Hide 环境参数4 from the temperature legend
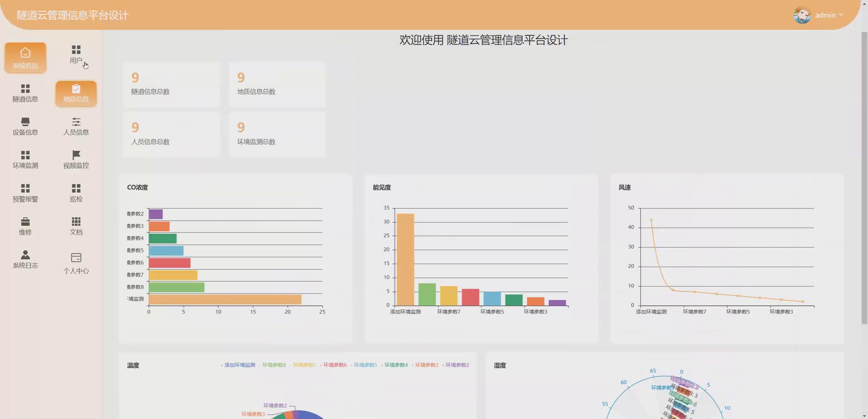Viewport: 868px width, 419px height. point(396,365)
